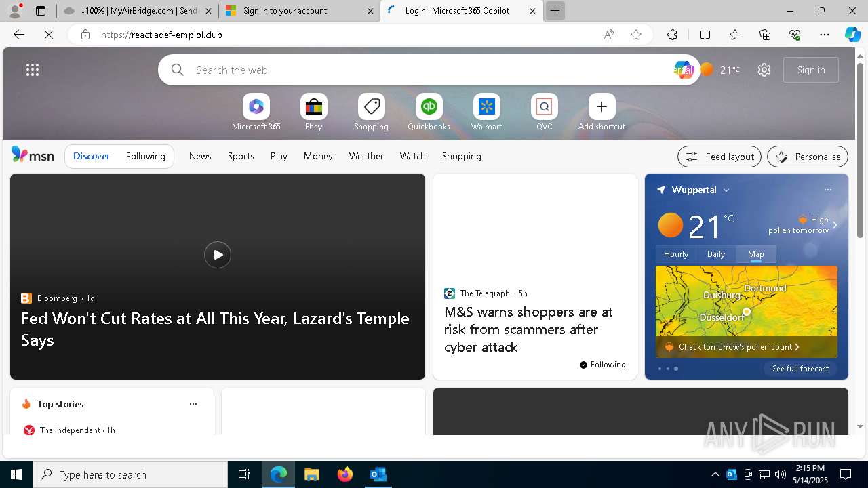
Task: Open the News tab
Action: point(200,156)
